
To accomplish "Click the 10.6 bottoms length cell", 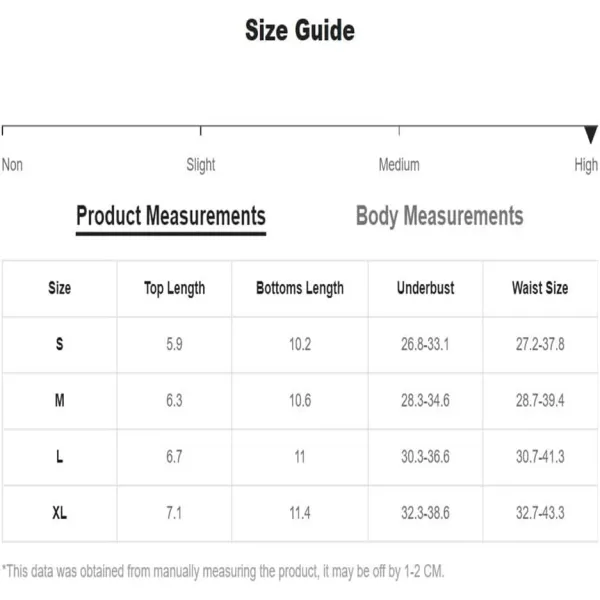I will 300,401.
